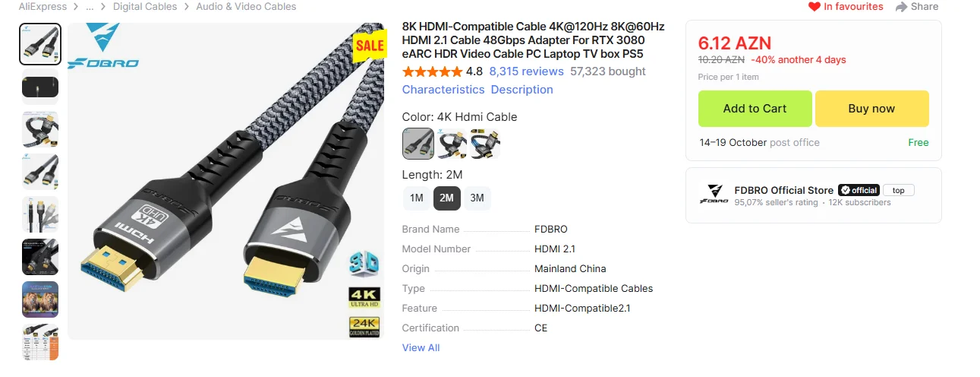The width and height of the screenshot is (980, 377).
Task: Jump to the Characteristics section
Action: (443, 90)
